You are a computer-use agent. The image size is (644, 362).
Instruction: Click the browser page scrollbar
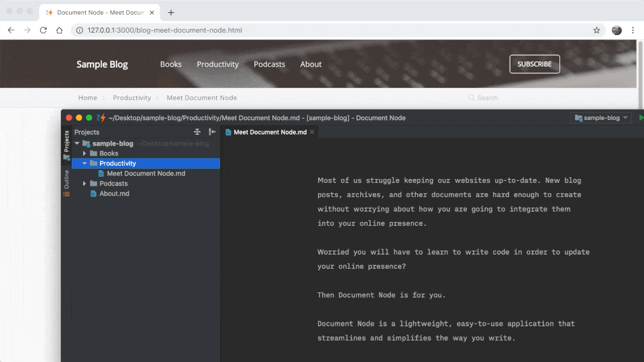click(x=640, y=74)
